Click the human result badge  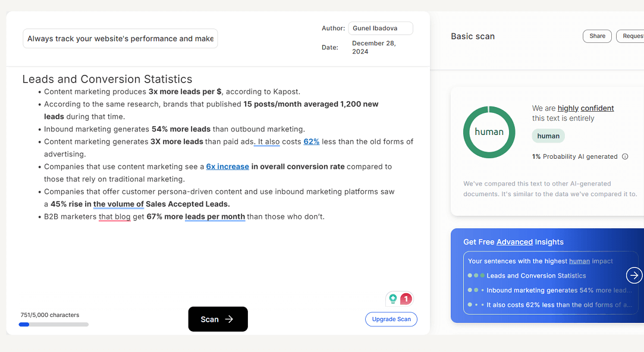pos(548,136)
